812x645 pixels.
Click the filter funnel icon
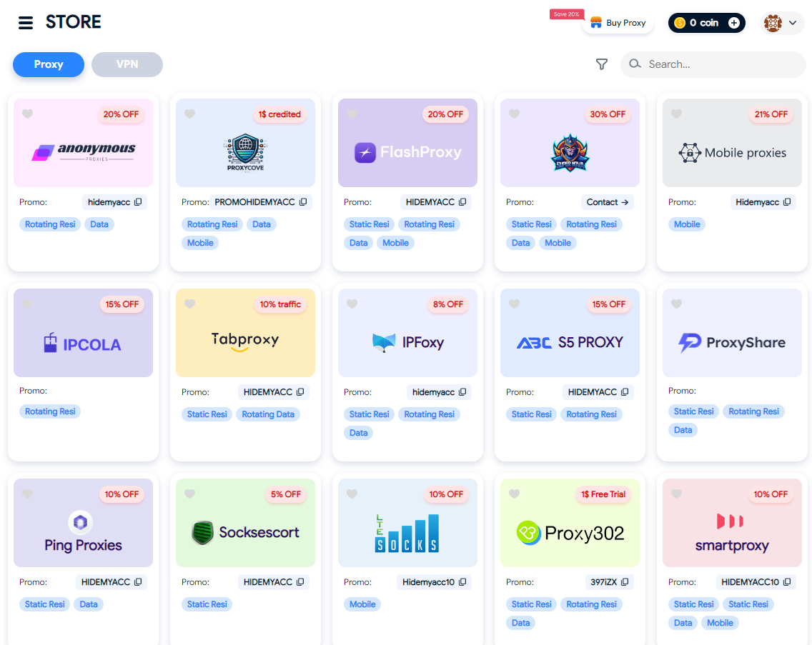tap(601, 64)
